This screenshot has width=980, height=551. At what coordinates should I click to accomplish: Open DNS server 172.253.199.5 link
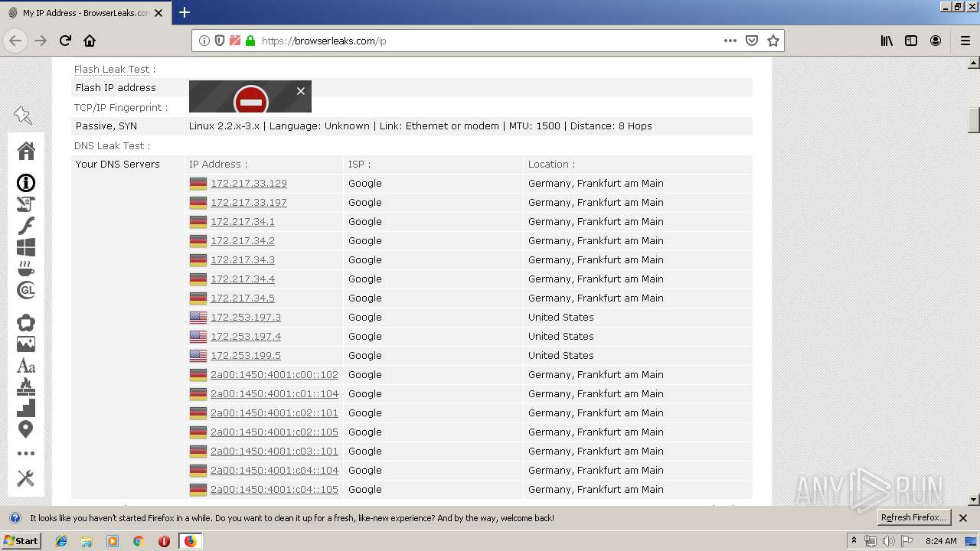[x=246, y=355]
